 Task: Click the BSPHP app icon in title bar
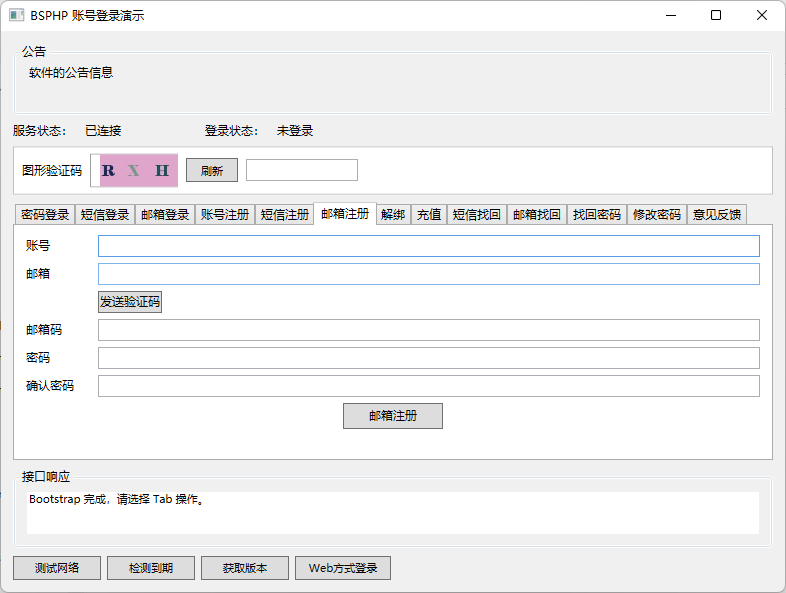(x=17, y=16)
